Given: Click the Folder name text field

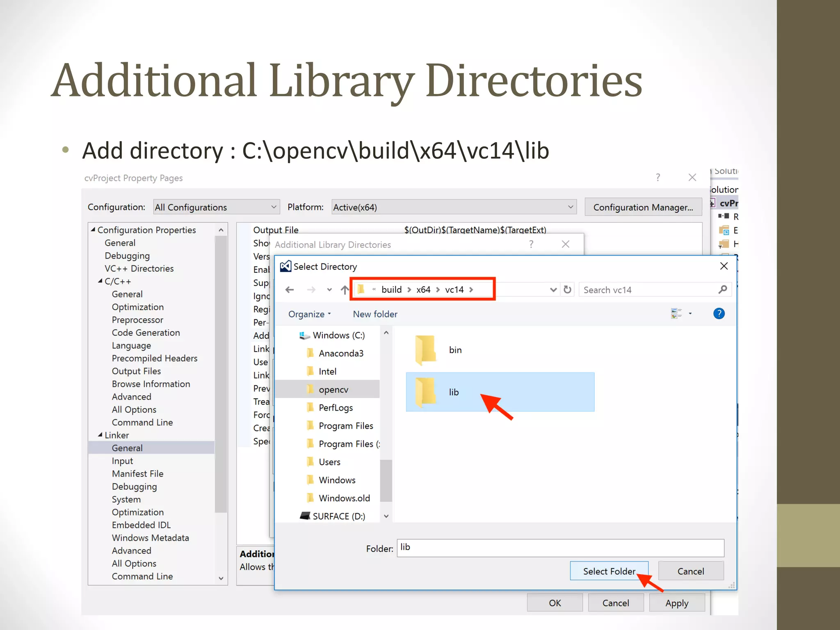Looking at the screenshot, I should point(560,548).
